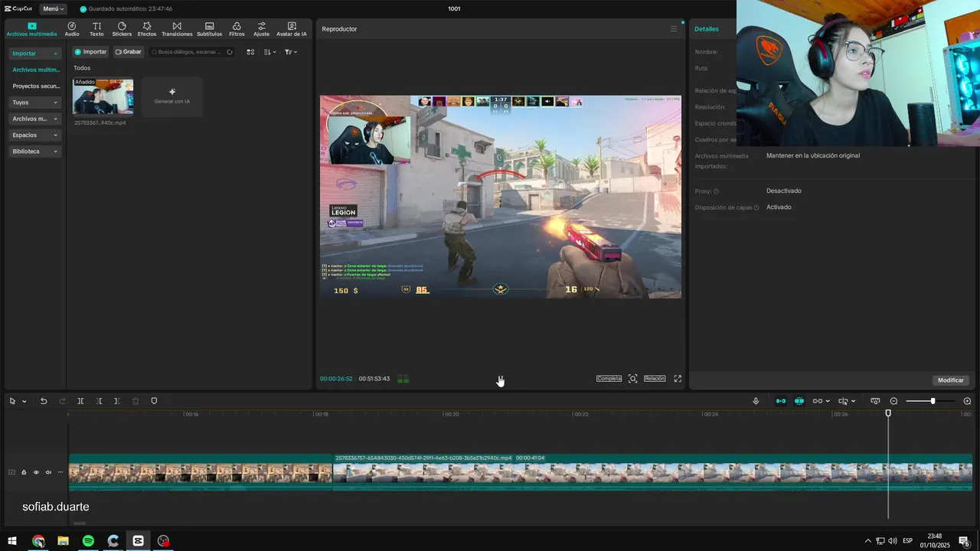The image size is (980, 551).
Task: Mute the main video track
Action: point(48,472)
